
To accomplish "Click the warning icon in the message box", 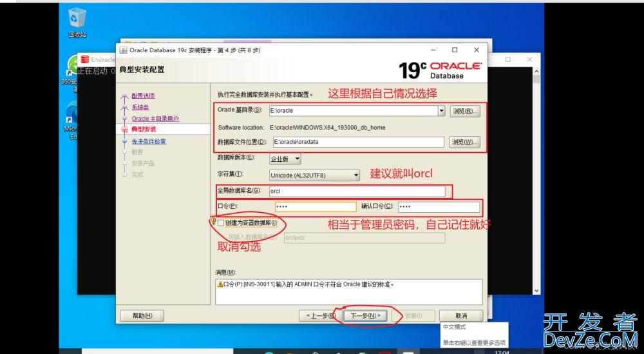I will point(220,284).
